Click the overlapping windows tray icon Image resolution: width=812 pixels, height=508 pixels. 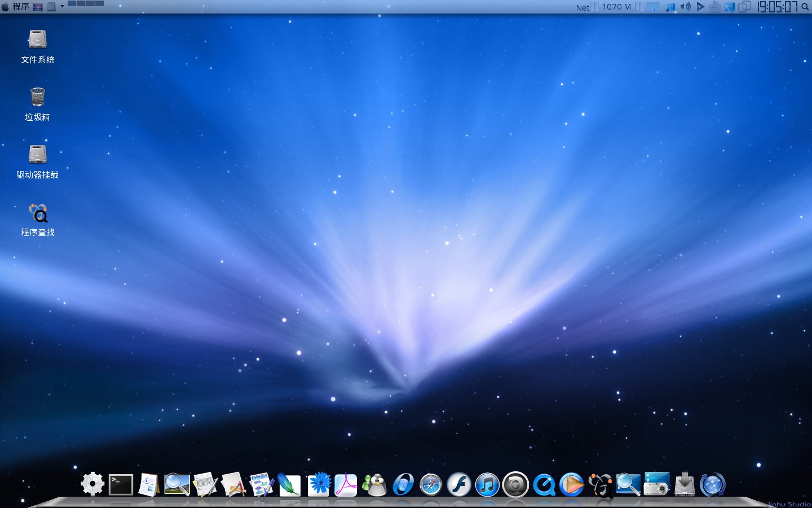tap(744, 7)
